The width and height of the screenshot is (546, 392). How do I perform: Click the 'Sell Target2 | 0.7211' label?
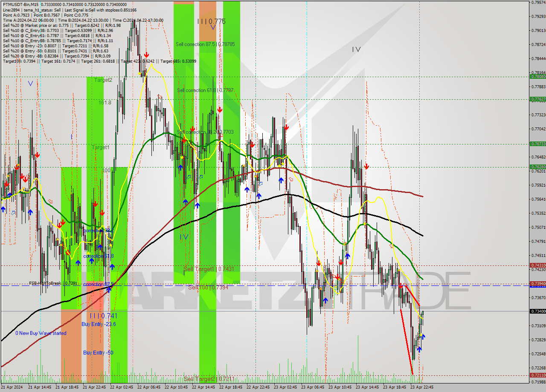(209, 379)
